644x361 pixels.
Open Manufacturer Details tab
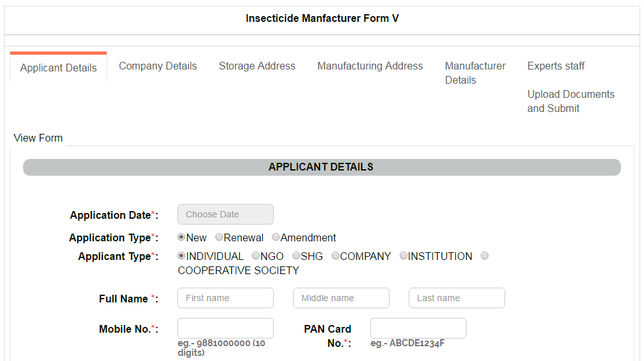[x=475, y=73]
